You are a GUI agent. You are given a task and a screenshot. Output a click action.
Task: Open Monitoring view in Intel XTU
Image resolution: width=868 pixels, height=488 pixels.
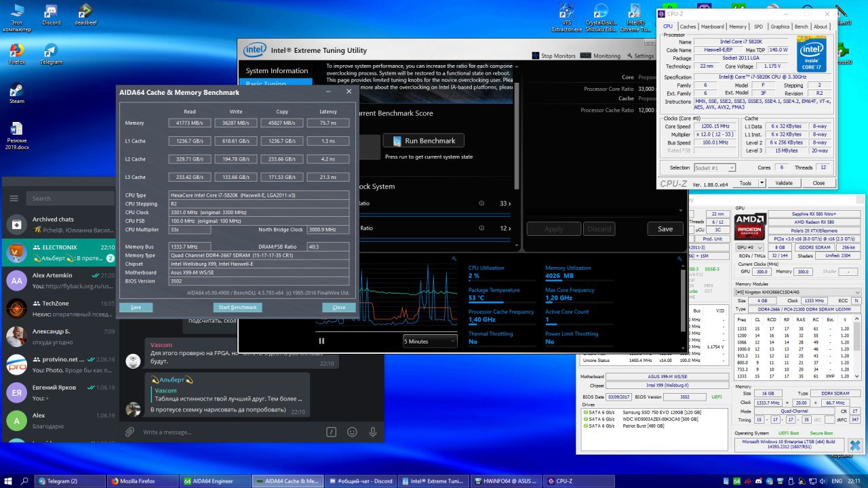tap(601, 56)
